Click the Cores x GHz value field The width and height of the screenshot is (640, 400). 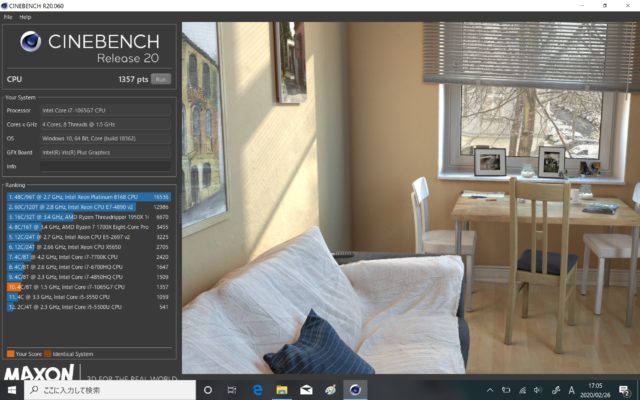click(105, 124)
